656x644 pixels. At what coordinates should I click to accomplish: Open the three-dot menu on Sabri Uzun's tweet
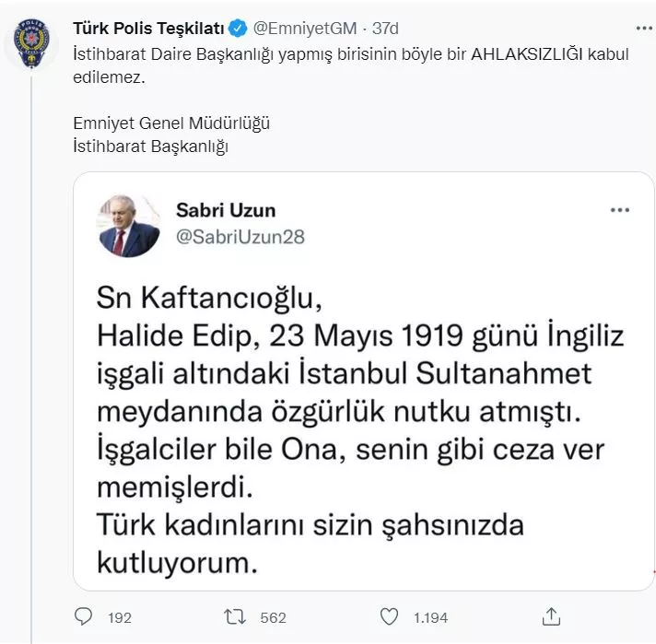coord(620,210)
